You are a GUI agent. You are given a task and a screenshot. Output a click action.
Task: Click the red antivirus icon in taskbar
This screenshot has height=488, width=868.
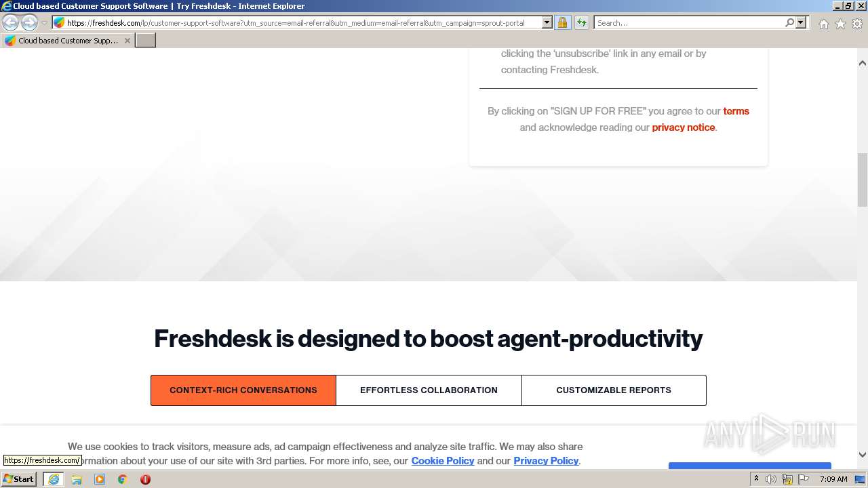(x=145, y=479)
